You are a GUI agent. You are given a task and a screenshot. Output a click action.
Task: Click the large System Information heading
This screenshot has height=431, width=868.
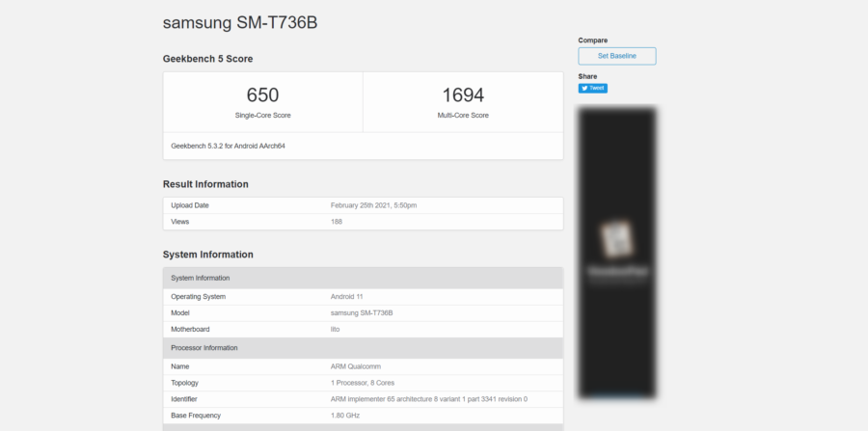click(x=207, y=255)
